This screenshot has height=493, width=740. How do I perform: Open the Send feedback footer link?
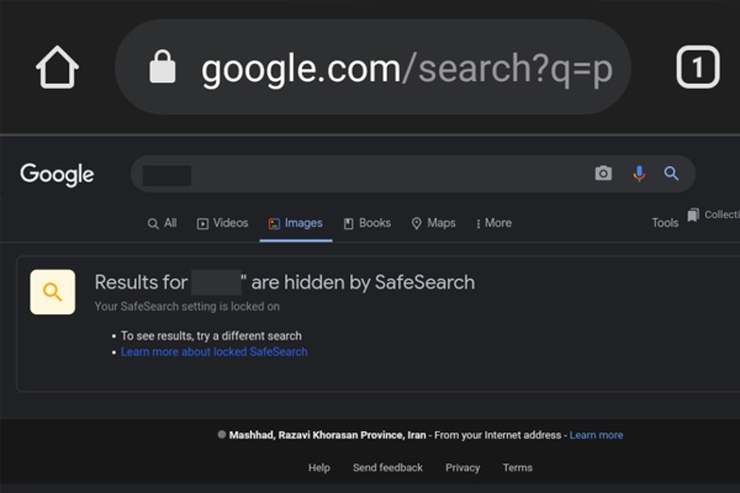[x=387, y=468]
